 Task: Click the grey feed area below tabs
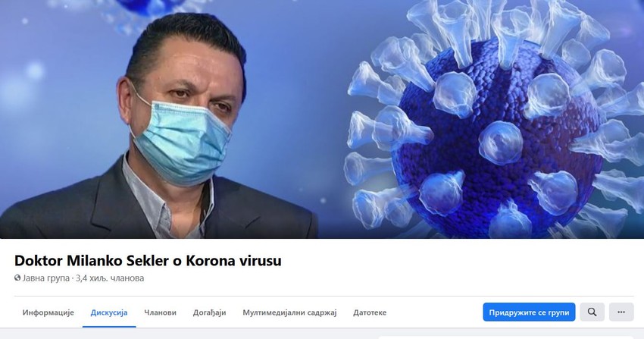(x=189, y=334)
